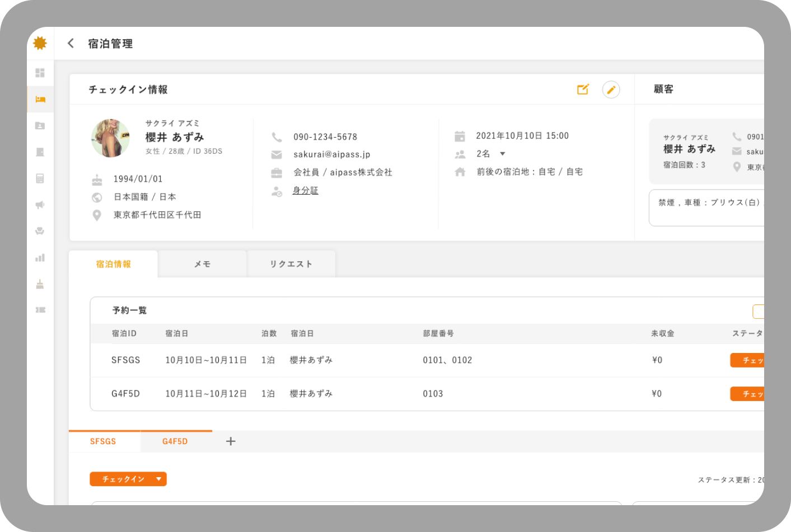Open the calculator accounting icon in sidebar
The image size is (791, 532).
pyautogui.click(x=40, y=178)
